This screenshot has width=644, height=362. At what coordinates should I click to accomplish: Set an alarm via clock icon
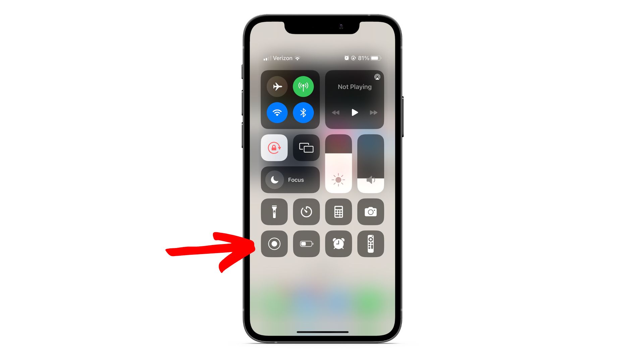tap(338, 244)
